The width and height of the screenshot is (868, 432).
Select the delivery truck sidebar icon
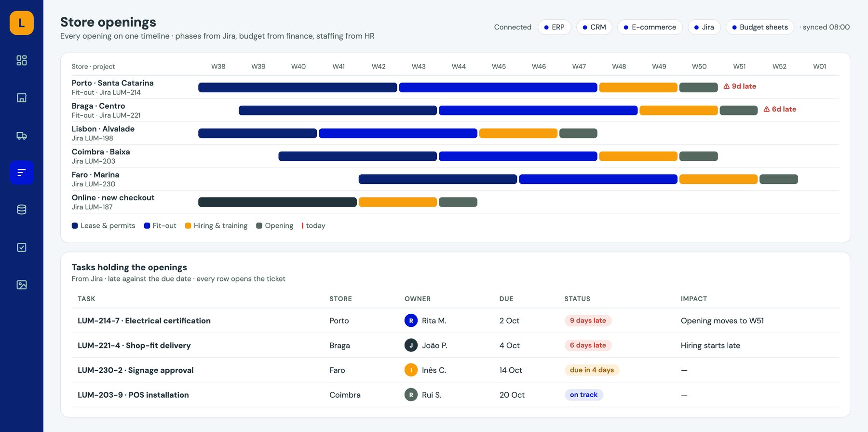(22, 136)
